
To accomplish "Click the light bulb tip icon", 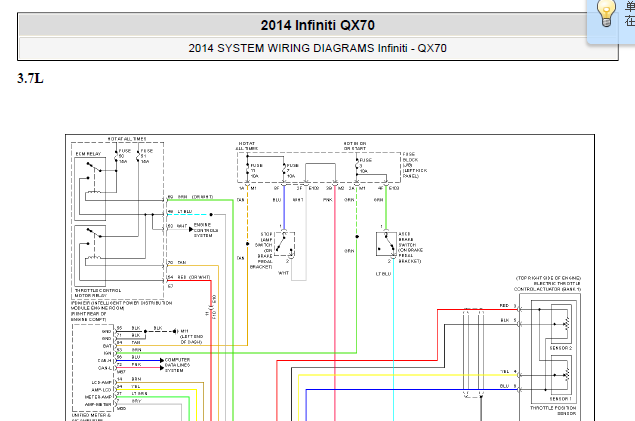I will (606, 13).
